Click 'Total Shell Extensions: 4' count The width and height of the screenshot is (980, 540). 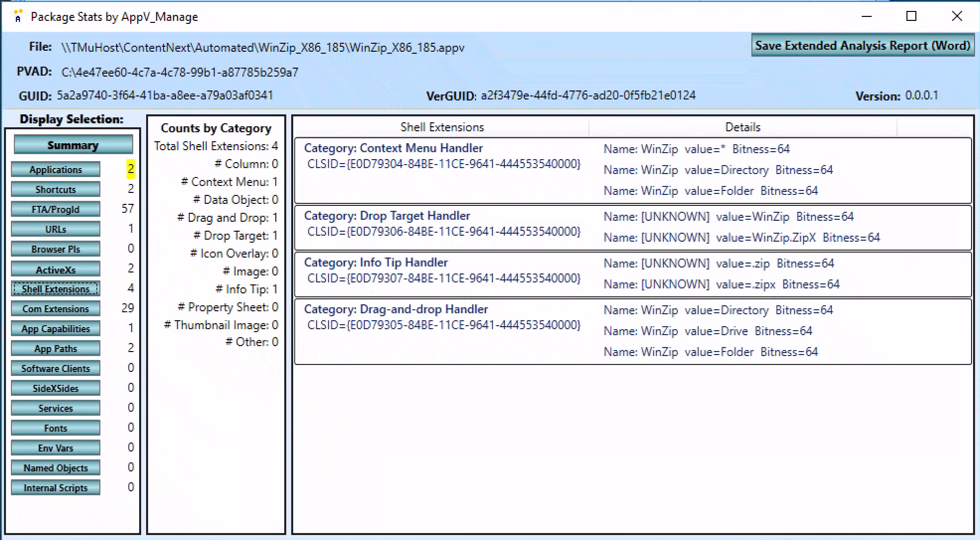click(x=216, y=146)
